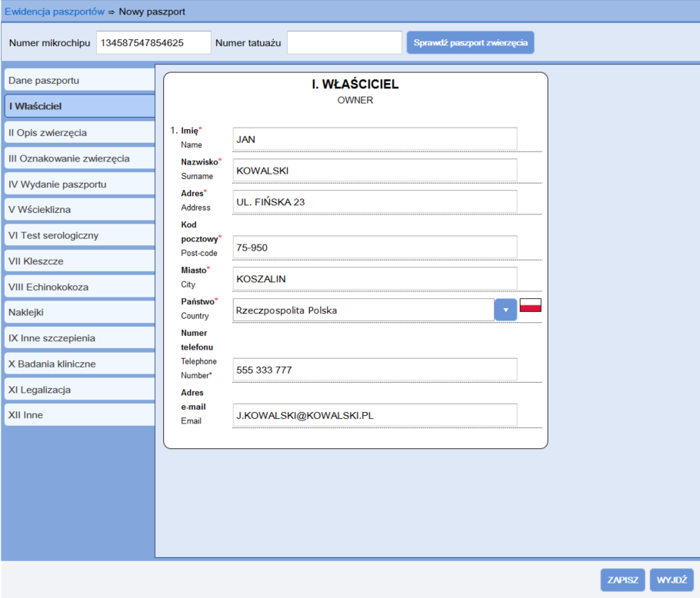Edit the Nazwisko field with KOWALSKI

click(x=375, y=171)
